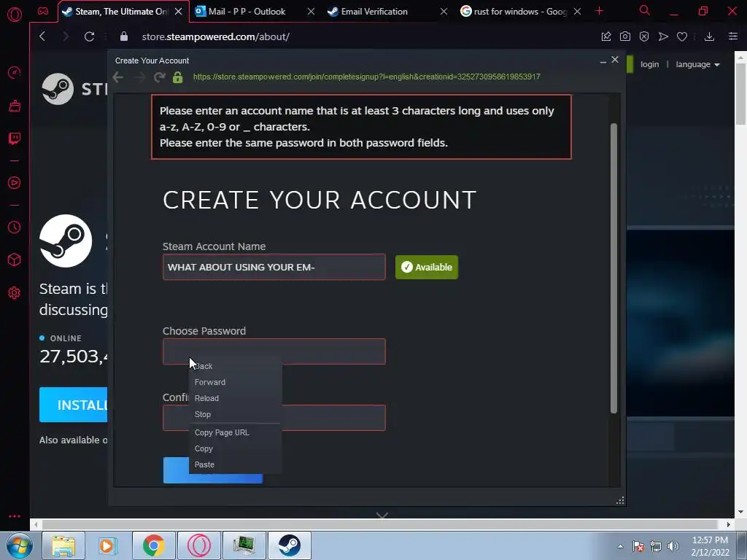This screenshot has width=747, height=560.
Task: Close the Mail Outlook tab
Action: pos(311,12)
